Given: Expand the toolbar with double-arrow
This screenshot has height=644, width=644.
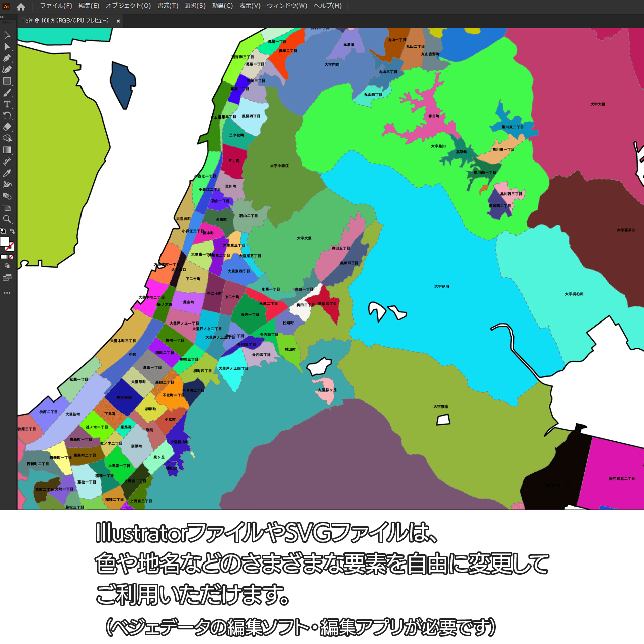Looking at the screenshot, I should 2,17.
